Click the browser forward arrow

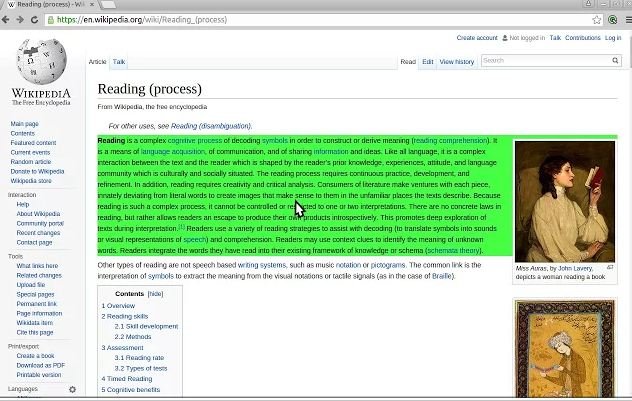click(x=19, y=20)
